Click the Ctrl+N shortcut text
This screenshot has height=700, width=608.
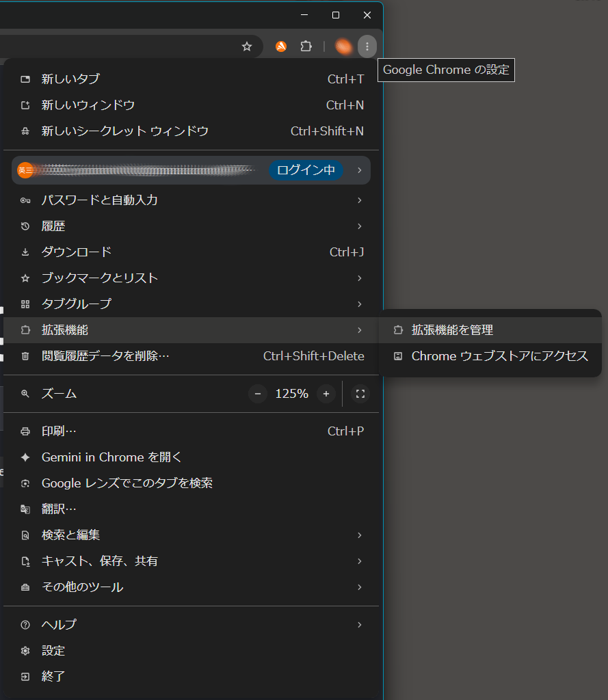pos(345,105)
